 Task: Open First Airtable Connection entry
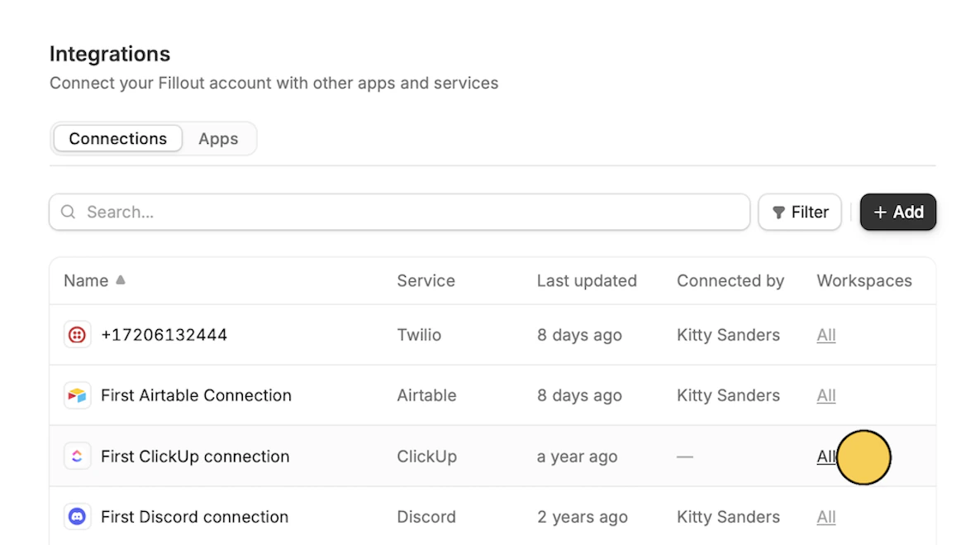[196, 395]
